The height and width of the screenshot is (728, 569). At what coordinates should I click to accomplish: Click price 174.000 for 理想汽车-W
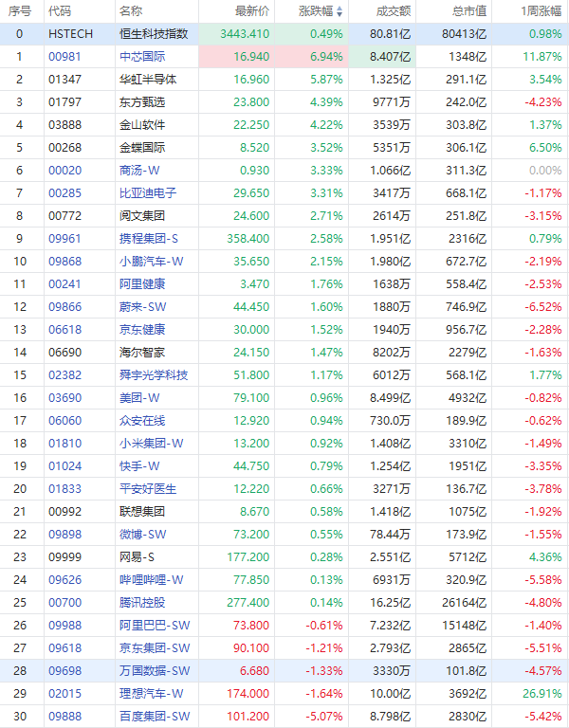coord(248,694)
